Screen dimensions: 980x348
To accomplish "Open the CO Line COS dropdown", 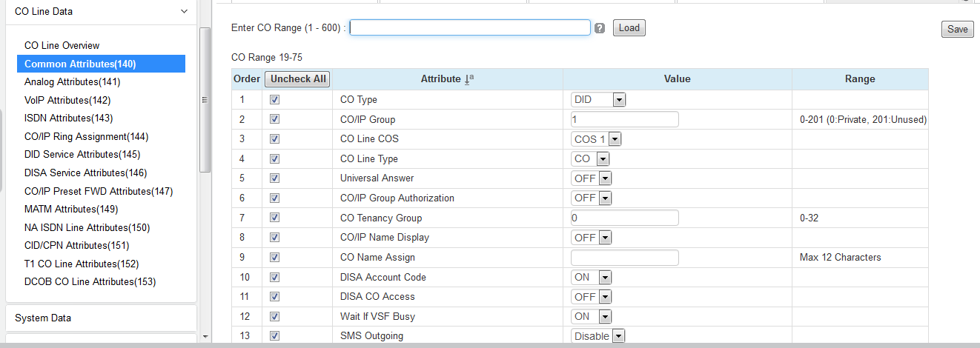I will (597, 139).
